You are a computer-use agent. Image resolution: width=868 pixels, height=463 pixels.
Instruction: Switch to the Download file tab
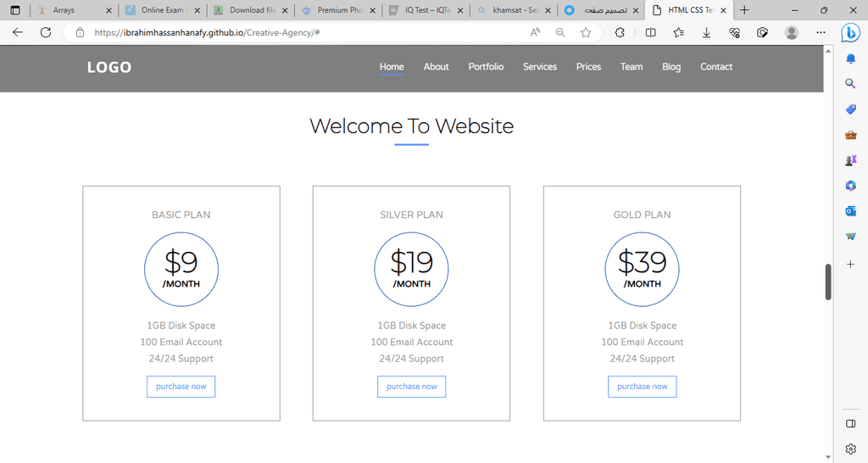(x=251, y=10)
